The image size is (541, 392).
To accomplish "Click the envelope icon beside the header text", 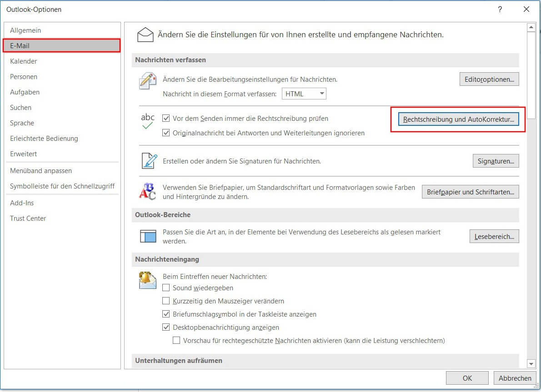I will tap(145, 35).
